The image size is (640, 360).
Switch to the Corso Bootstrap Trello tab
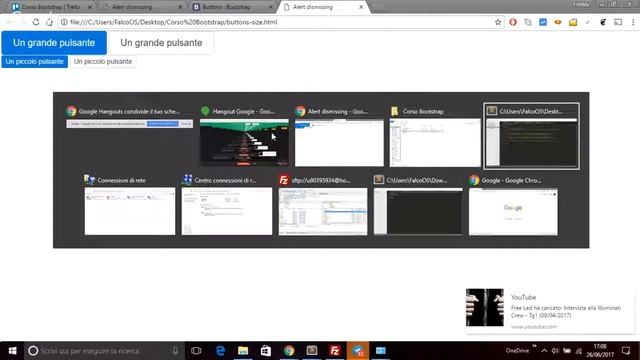(51, 7)
